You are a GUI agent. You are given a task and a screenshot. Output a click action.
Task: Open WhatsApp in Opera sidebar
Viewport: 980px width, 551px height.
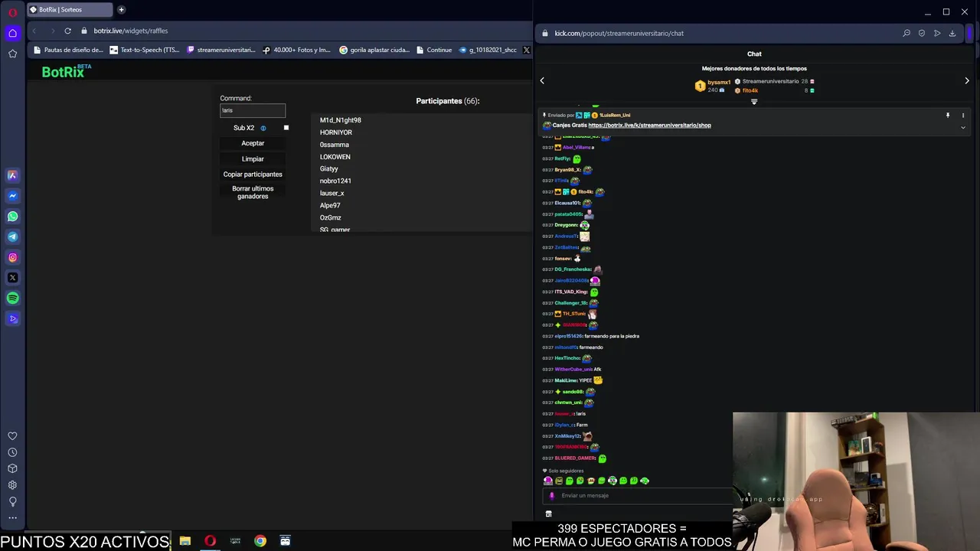click(12, 217)
